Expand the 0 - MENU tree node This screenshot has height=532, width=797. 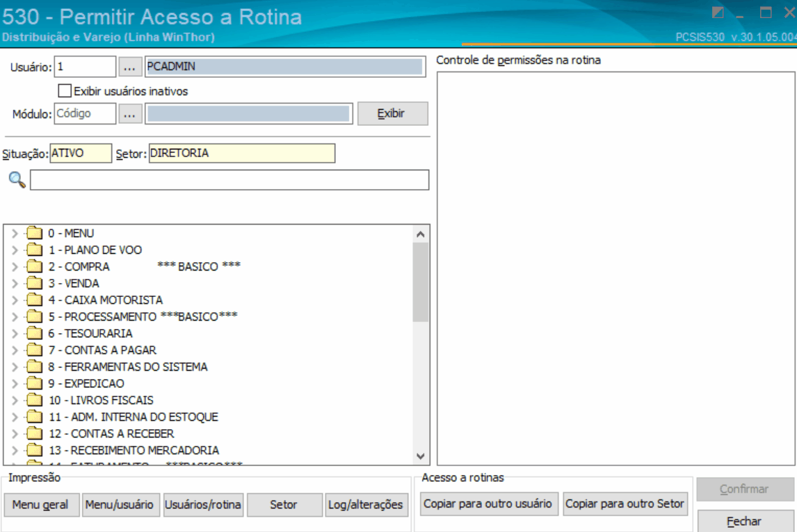coord(15,233)
